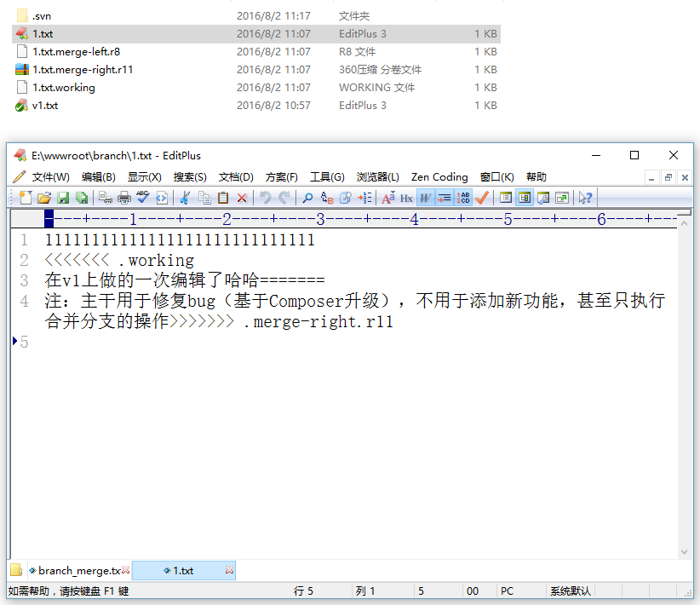Open the 浏览器(L) menu

pos(378,177)
